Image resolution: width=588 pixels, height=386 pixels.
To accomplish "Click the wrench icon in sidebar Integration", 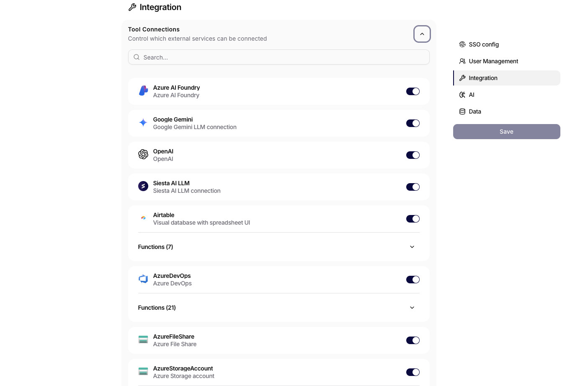I will click(x=462, y=78).
